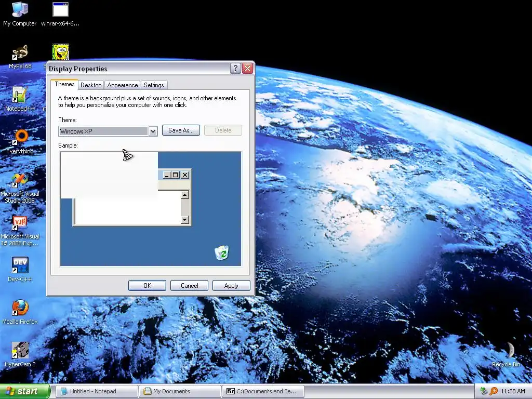The width and height of the screenshot is (532, 399).
Task: Switch to the 7-Zip Documents taskbar item
Action: (x=263, y=391)
